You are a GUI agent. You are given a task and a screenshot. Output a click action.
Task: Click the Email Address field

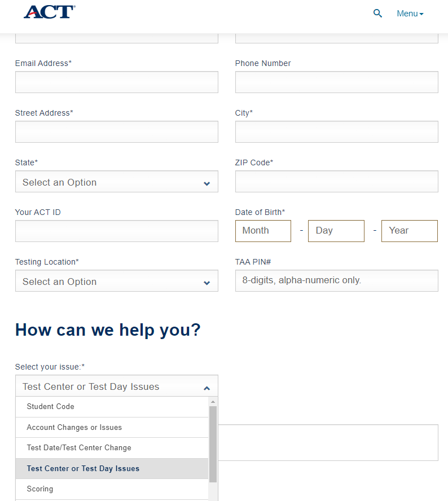pyautogui.click(x=117, y=82)
